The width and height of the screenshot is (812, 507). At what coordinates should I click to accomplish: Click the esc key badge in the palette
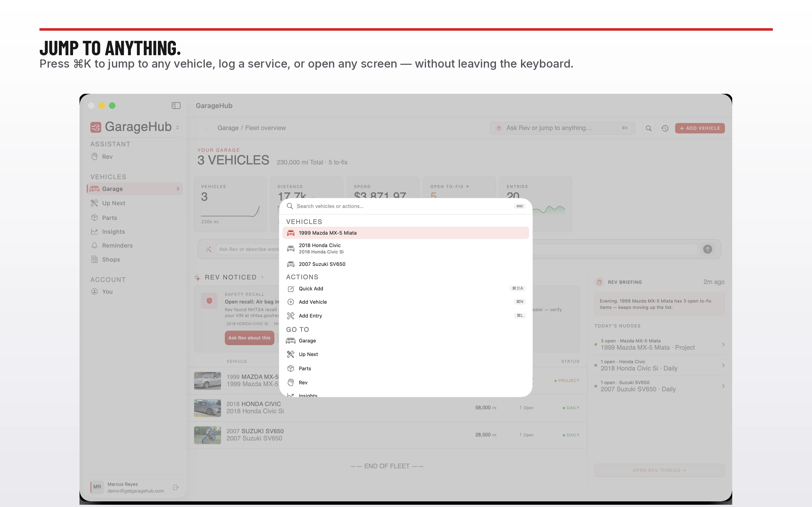(x=520, y=206)
